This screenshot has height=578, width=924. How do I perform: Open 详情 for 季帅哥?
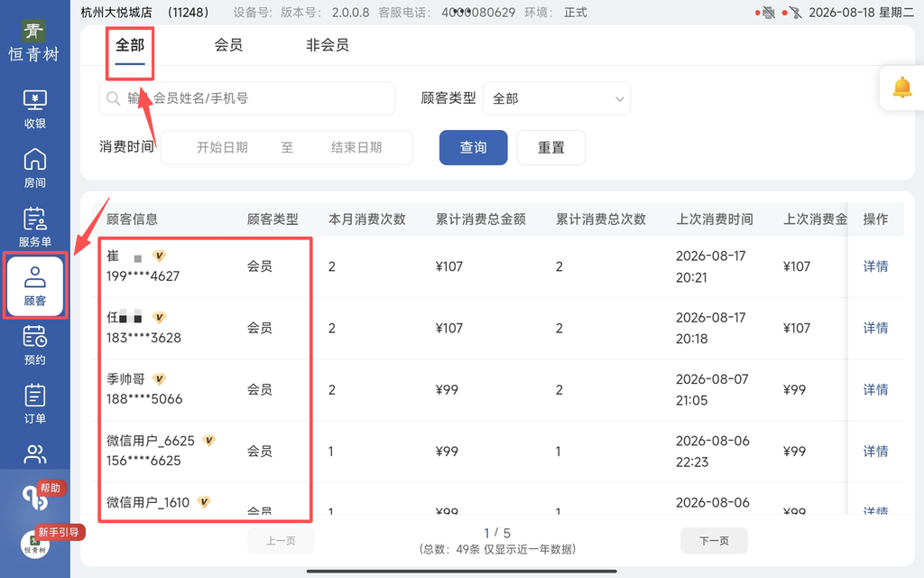(875, 389)
